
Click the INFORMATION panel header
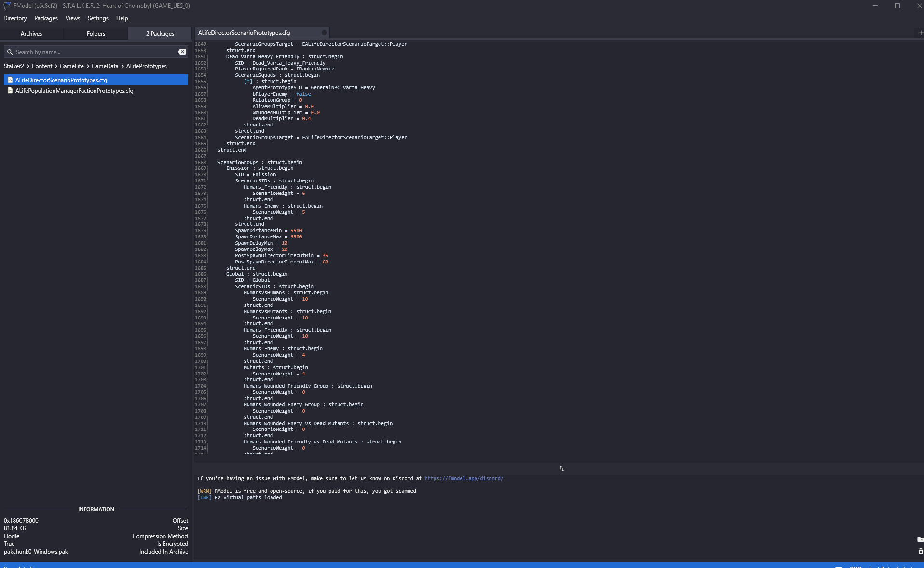pyautogui.click(x=96, y=509)
